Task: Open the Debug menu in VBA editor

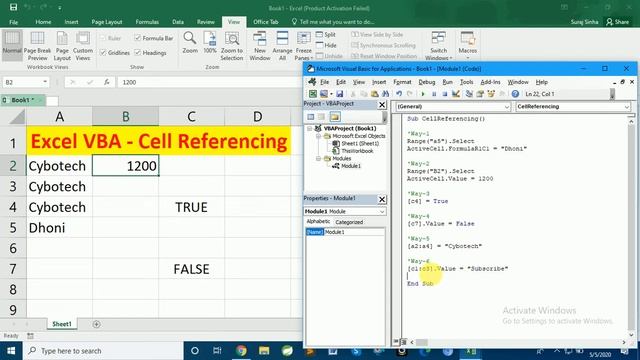Action: (x=427, y=82)
